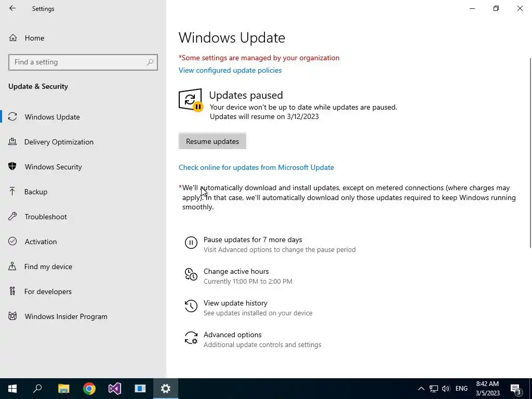Click the Settings gear on taskbar
This screenshot has width=532, height=399.
(x=166, y=389)
